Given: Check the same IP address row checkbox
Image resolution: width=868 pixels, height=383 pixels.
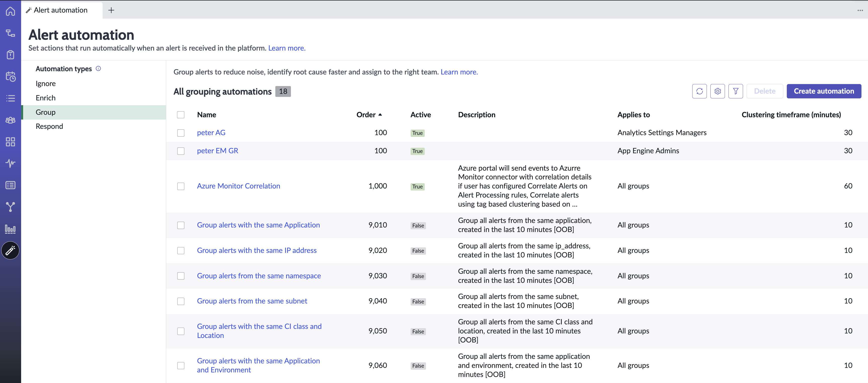Looking at the screenshot, I should [x=181, y=250].
